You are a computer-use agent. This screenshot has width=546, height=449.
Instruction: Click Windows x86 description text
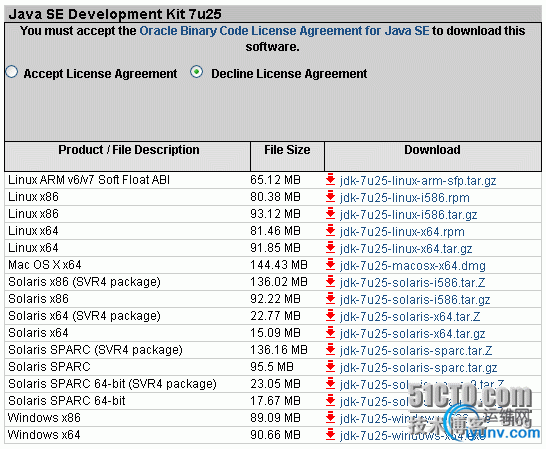(x=44, y=418)
